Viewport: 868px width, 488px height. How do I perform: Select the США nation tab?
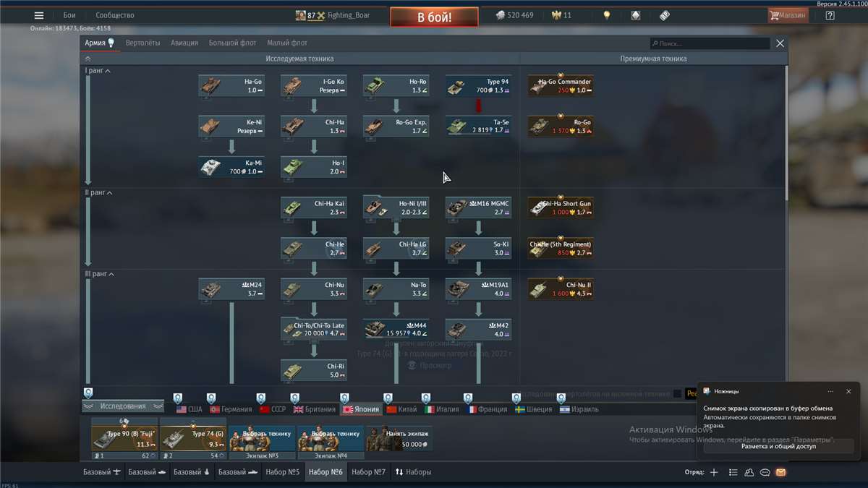[x=190, y=409]
